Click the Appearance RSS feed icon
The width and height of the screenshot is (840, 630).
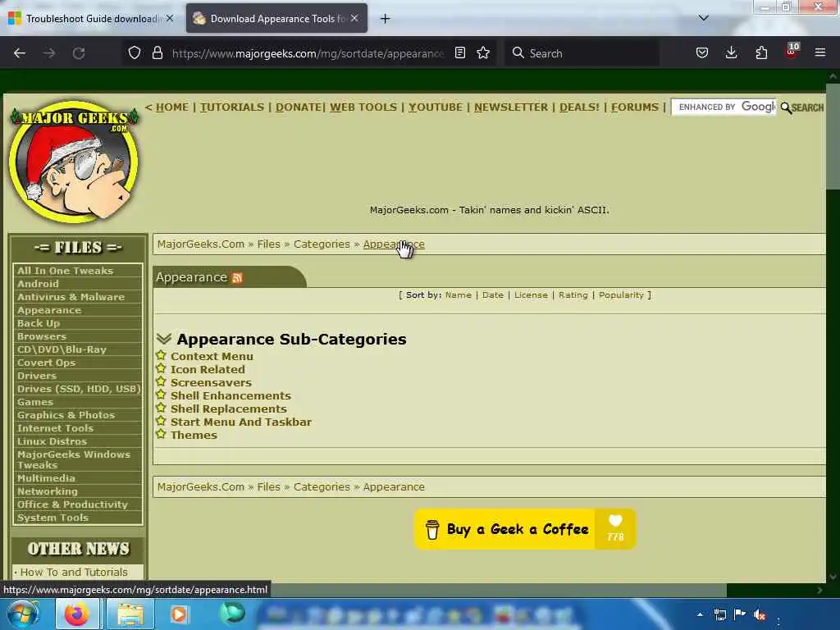(237, 277)
